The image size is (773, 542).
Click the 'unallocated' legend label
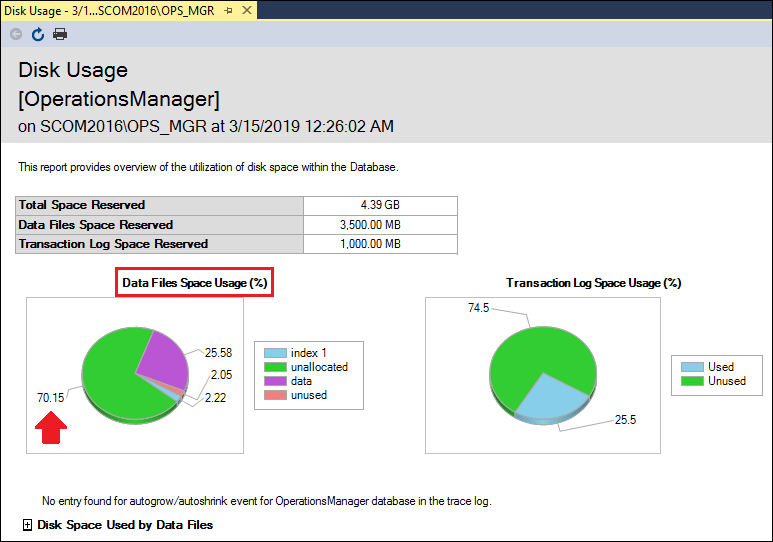tap(319, 367)
